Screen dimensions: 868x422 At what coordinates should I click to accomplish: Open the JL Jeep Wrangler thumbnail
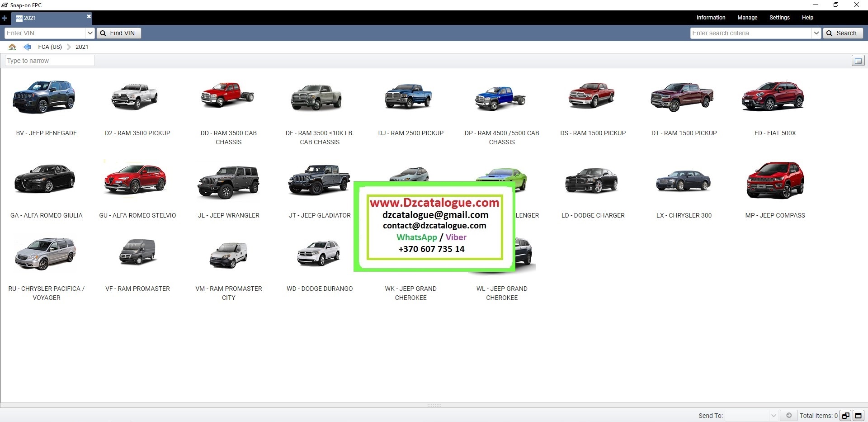pos(228,182)
